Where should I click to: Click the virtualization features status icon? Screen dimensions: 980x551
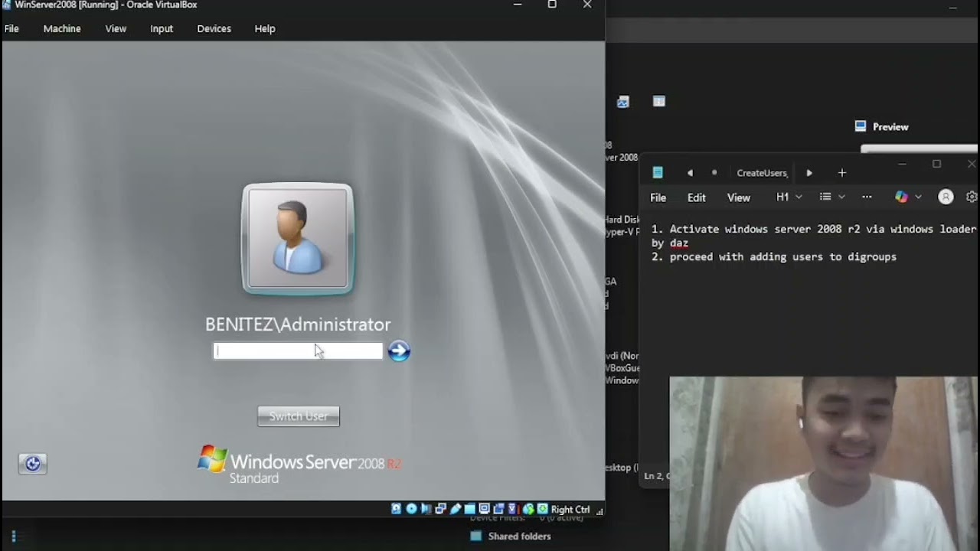point(514,510)
